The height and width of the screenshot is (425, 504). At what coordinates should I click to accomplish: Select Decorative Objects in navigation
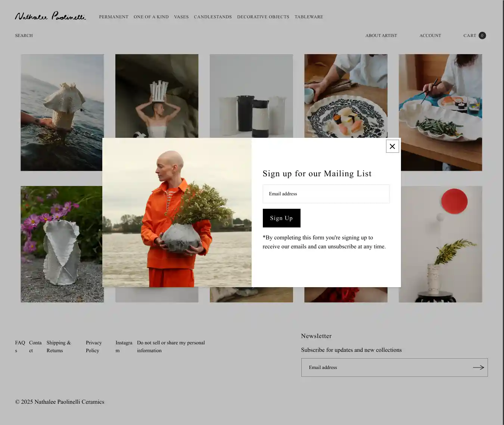click(x=263, y=17)
